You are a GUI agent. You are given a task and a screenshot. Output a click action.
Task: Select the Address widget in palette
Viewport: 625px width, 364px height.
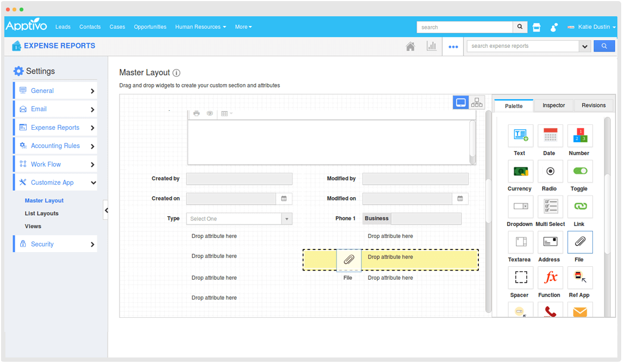(x=550, y=242)
